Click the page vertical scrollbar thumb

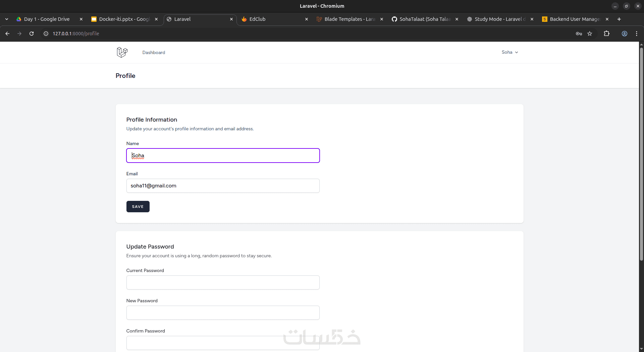641,154
